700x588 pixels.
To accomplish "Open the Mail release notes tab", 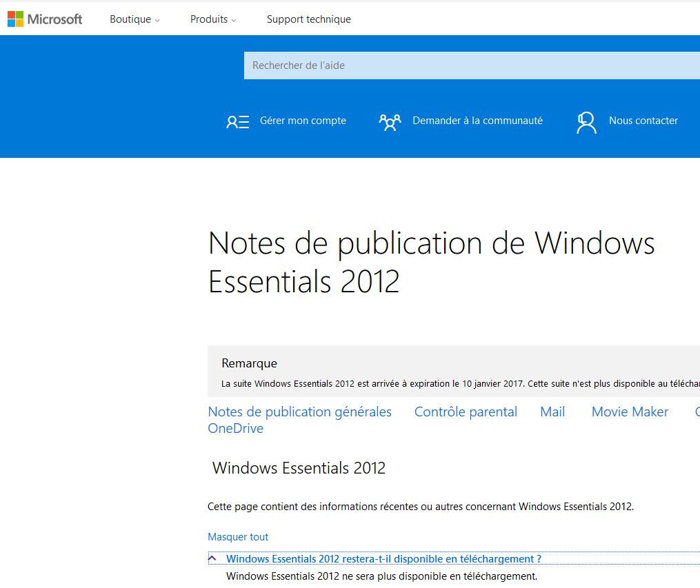I will (552, 412).
